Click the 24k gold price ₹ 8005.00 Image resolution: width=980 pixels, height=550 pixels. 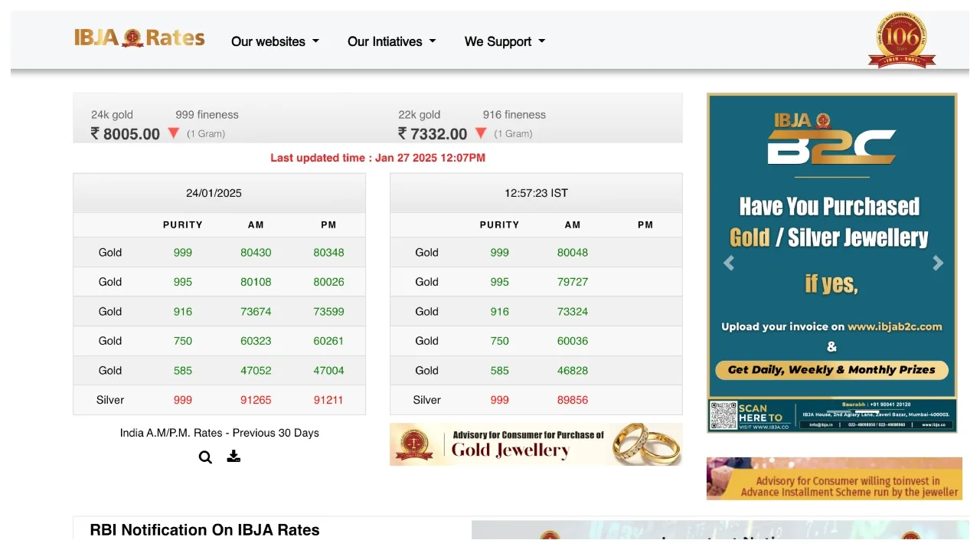[126, 134]
